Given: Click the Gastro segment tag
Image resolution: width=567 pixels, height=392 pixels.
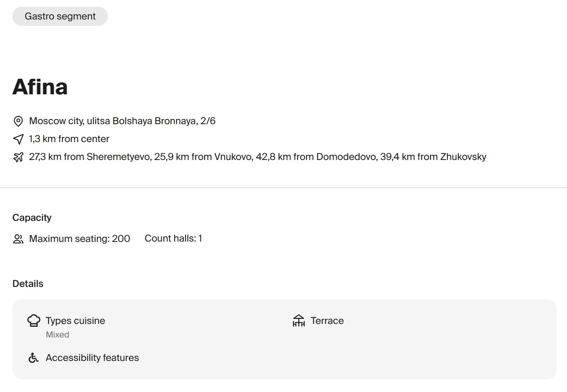Looking at the screenshot, I should (60, 16).
